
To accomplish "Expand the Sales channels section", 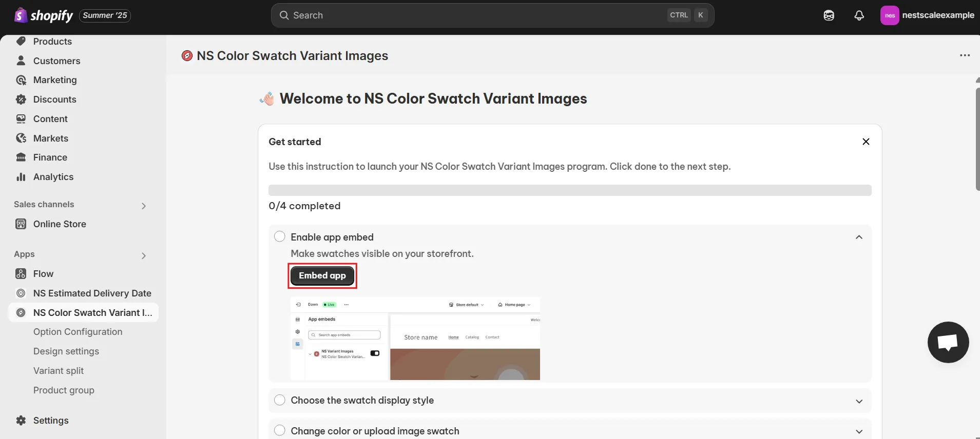I will [x=144, y=206].
